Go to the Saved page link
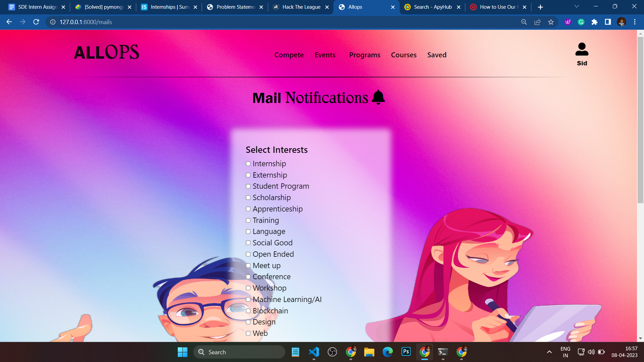The height and width of the screenshot is (362, 644). (x=437, y=55)
